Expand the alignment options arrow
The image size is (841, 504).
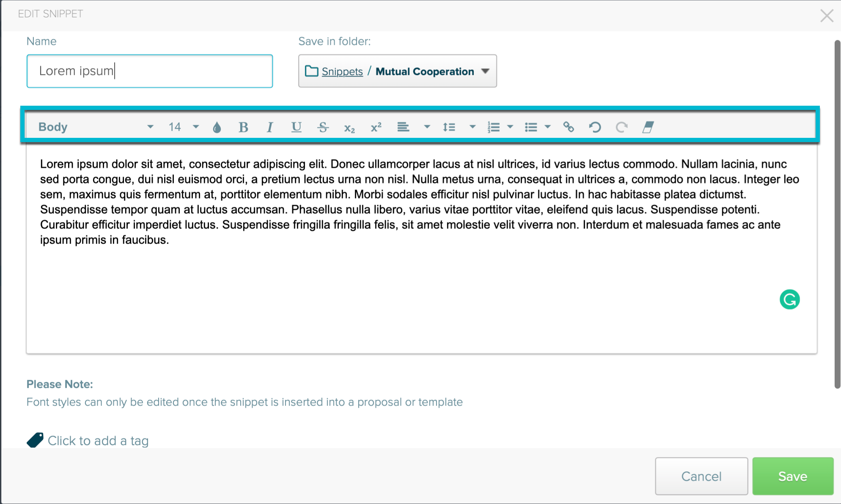[x=427, y=127]
